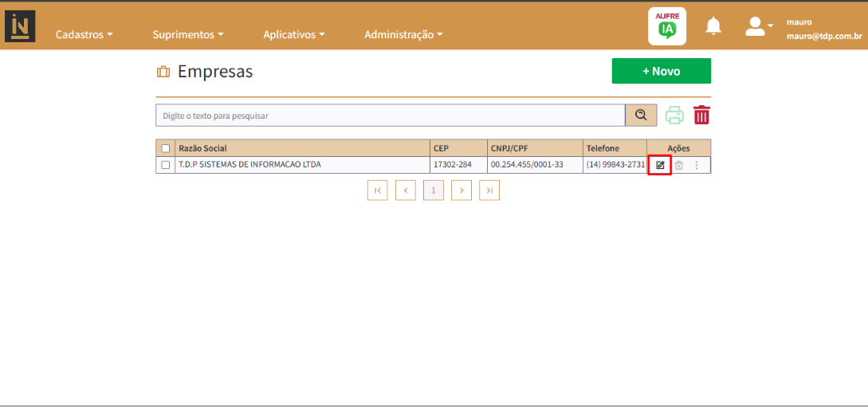Open the user account dropdown
868x408 pixels.
point(759,27)
